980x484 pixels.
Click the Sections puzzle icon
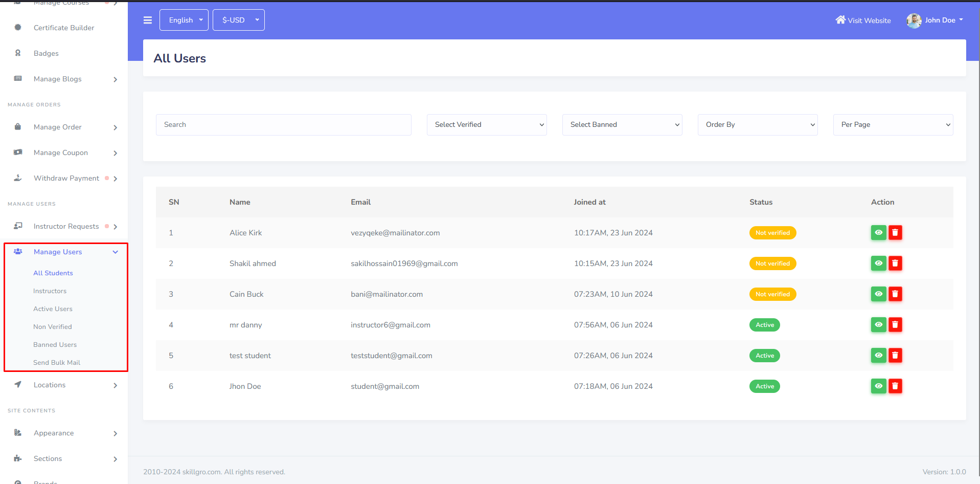(x=18, y=458)
